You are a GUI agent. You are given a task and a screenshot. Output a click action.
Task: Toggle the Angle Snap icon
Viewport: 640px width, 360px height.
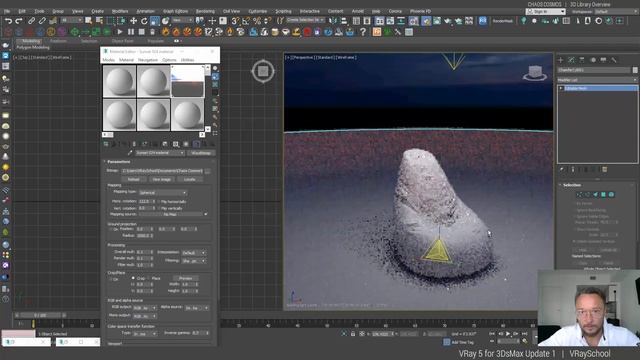click(246, 20)
